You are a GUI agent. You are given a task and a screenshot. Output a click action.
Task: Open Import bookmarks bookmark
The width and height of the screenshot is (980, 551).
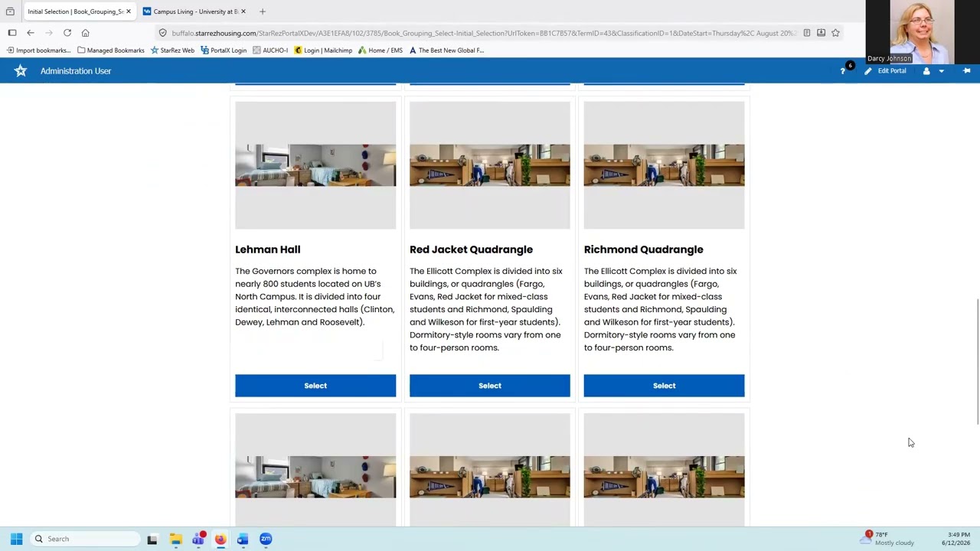pos(38,51)
